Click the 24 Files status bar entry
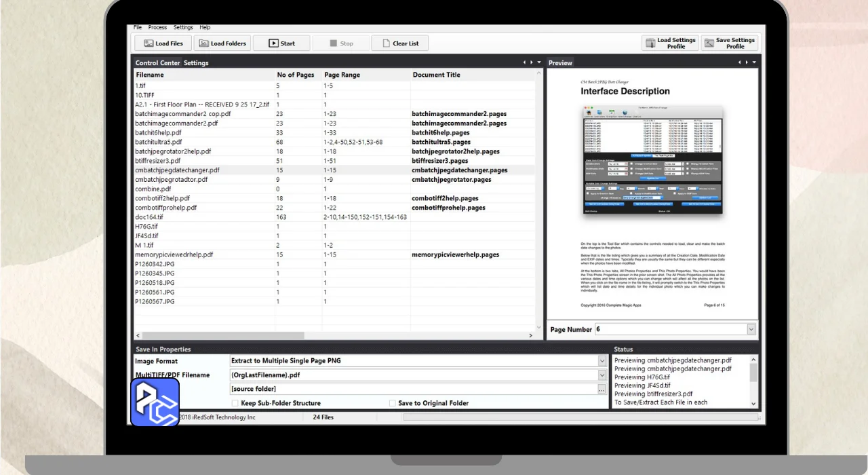 323,417
